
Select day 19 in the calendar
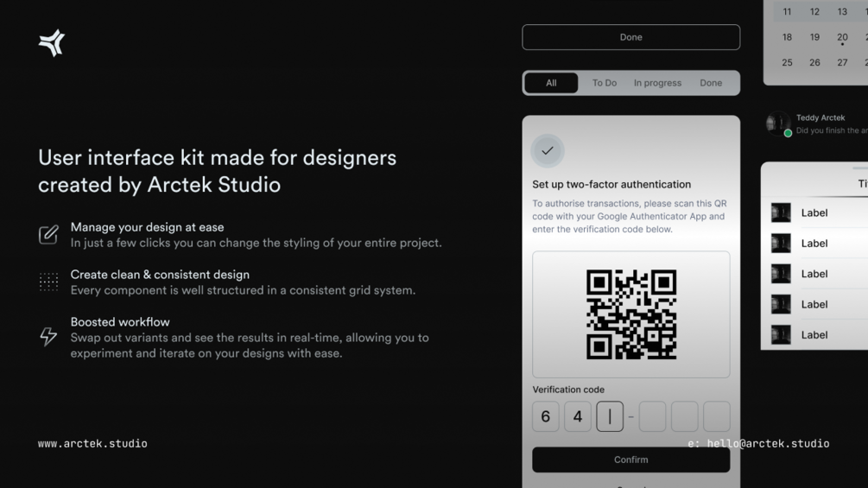tap(814, 37)
